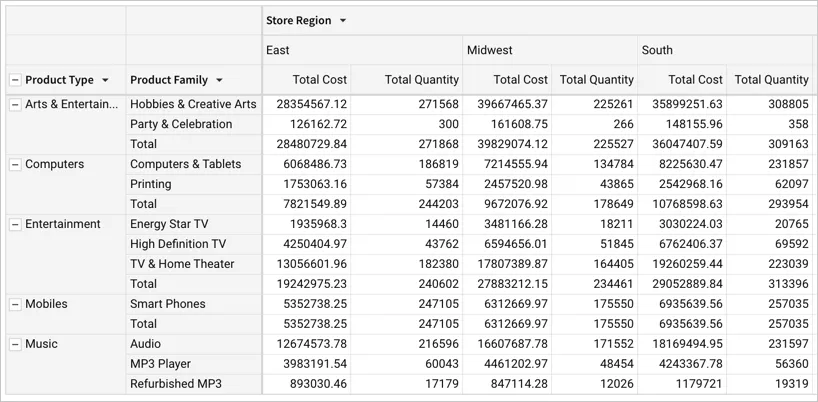The width and height of the screenshot is (818, 402).
Task: Click cell value 308805
Action: click(788, 104)
